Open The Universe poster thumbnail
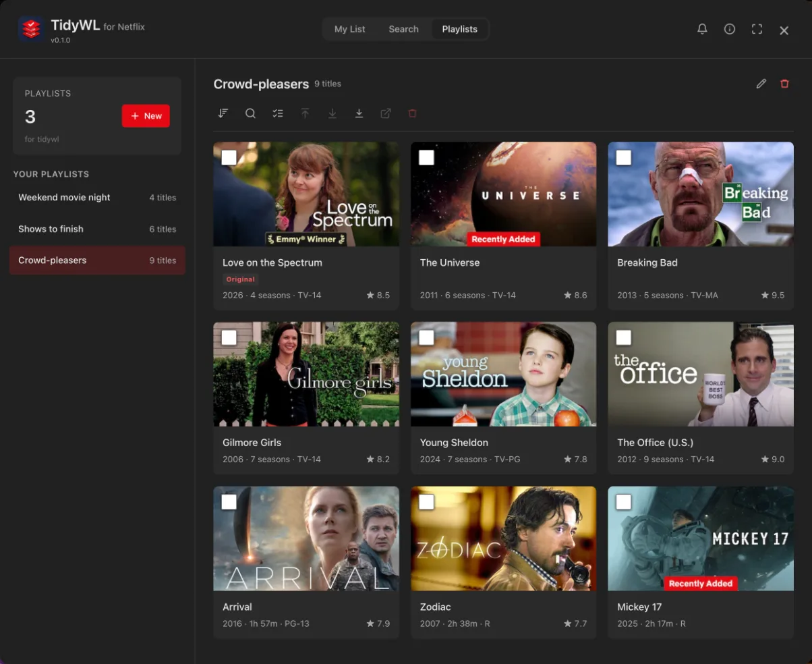The width and height of the screenshot is (812, 664). [x=503, y=194]
